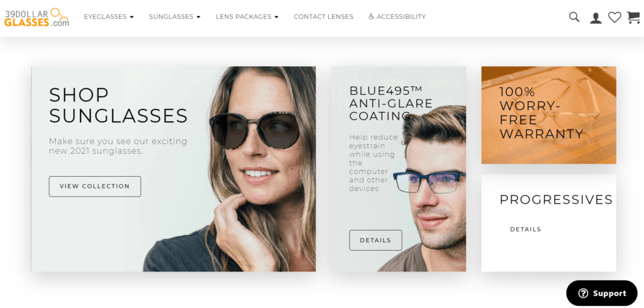Viewport: 644px width, 308px height.
Task: Expand the Eyeglasses dropdown menu
Action: click(x=109, y=17)
